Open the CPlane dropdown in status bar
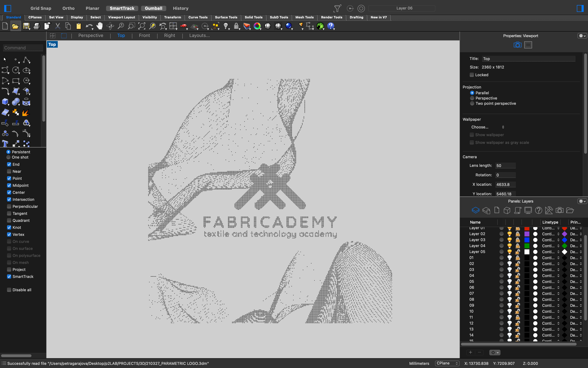The height and width of the screenshot is (368, 588). click(x=447, y=363)
